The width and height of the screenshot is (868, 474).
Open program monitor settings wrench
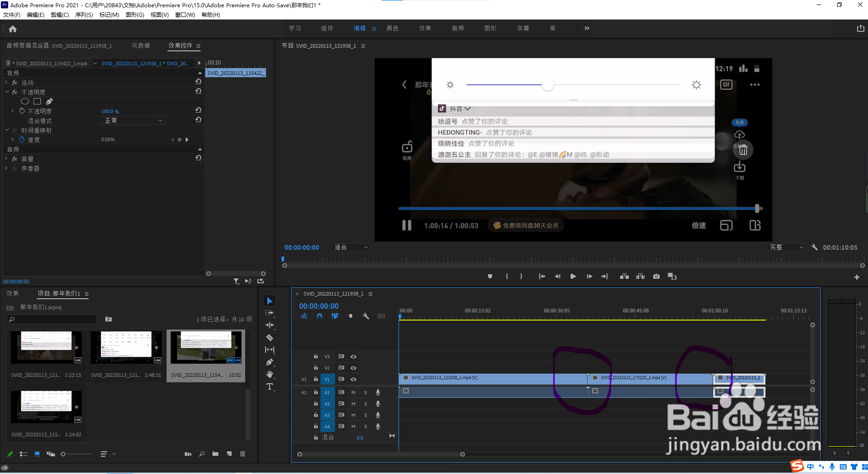[814, 247]
